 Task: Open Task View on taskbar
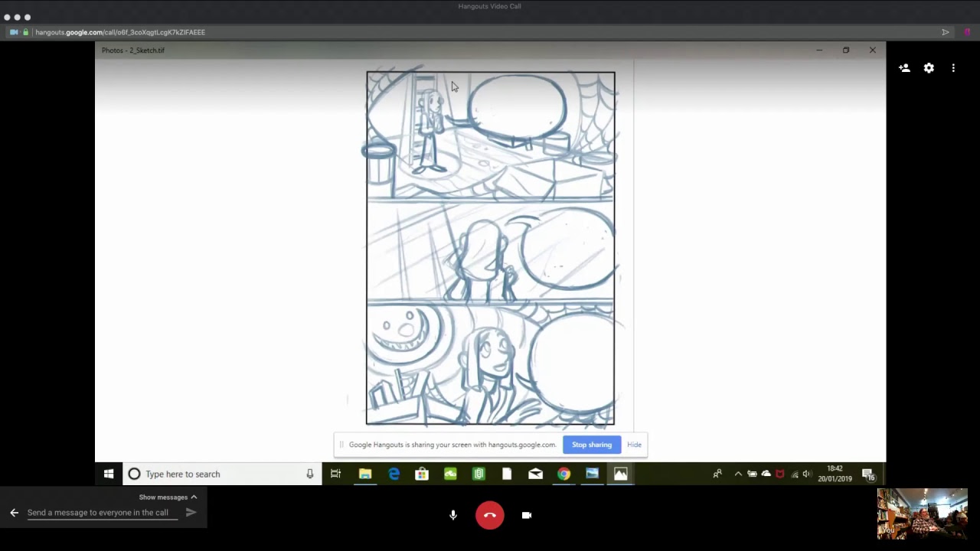click(335, 474)
